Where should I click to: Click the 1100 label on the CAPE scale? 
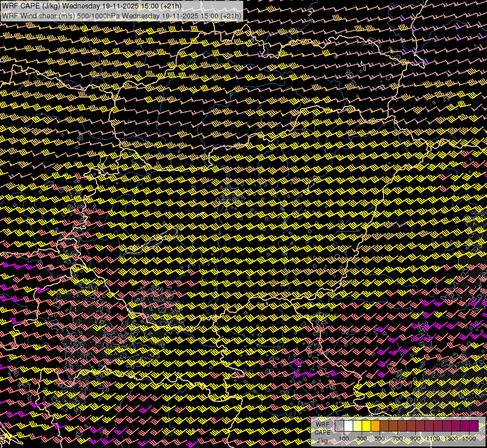[433, 439]
